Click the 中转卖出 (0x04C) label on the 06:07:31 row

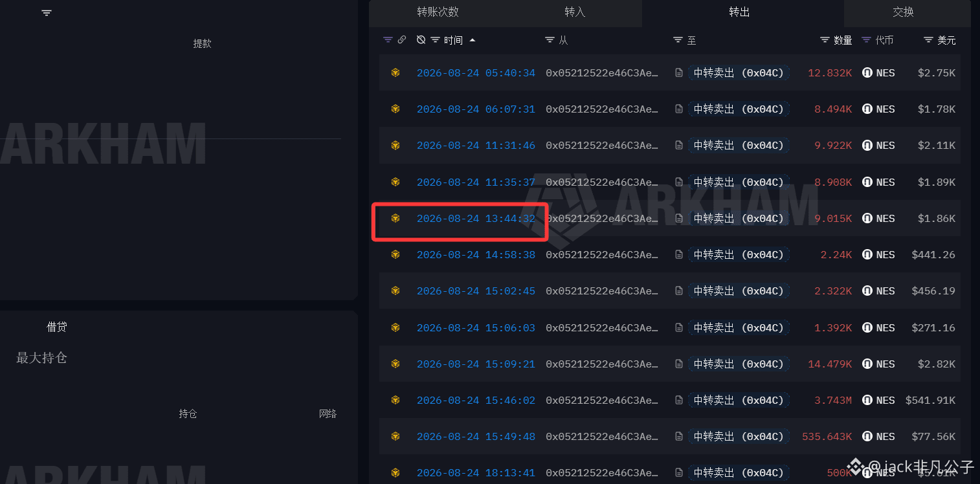click(739, 109)
